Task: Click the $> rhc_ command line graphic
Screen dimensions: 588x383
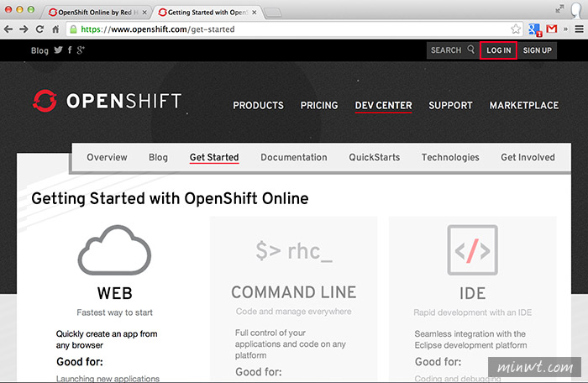Action: tap(294, 250)
